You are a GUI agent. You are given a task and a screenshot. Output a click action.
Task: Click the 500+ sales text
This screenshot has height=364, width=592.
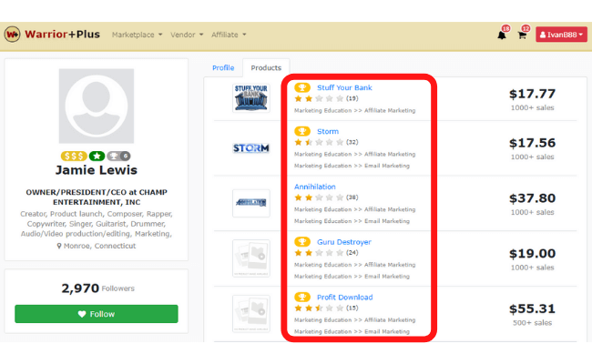coord(533,323)
